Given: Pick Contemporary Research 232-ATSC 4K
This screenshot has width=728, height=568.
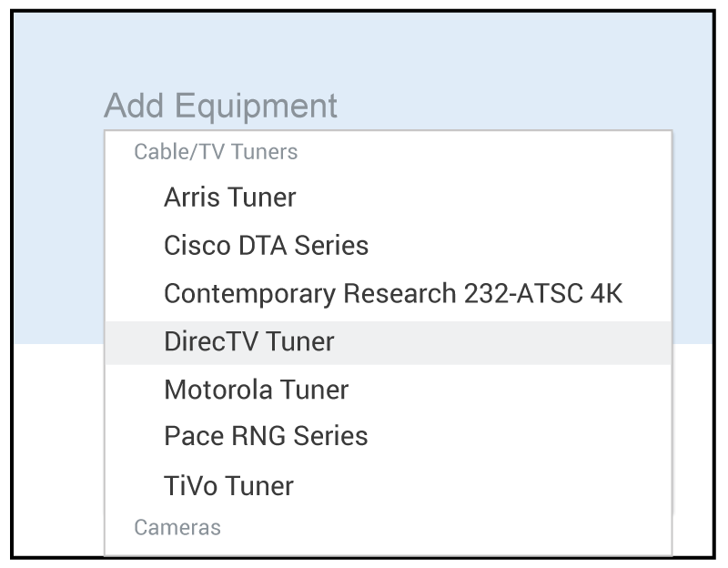Looking at the screenshot, I should tap(392, 294).
